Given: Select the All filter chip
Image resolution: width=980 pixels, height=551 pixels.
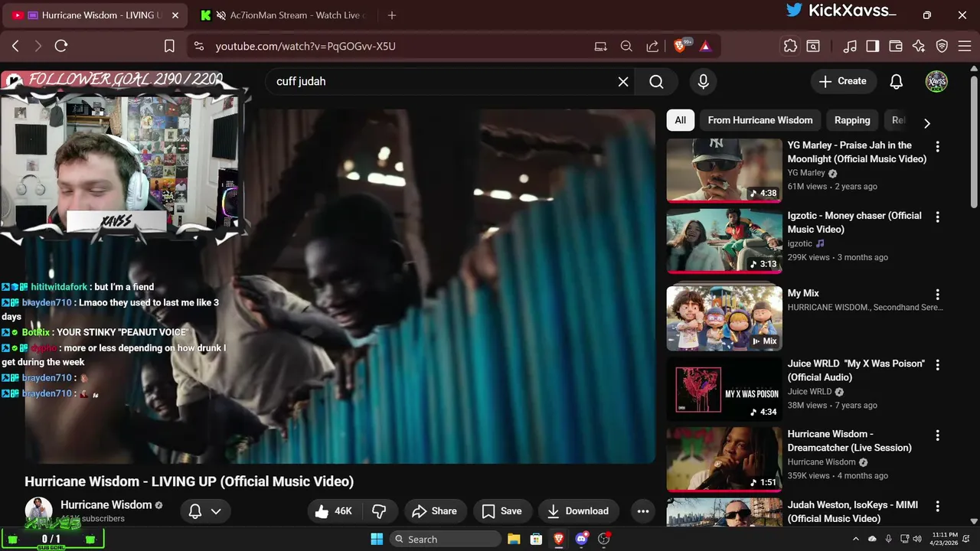Looking at the screenshot, I should pyautogui.click(x=680, y=120).
